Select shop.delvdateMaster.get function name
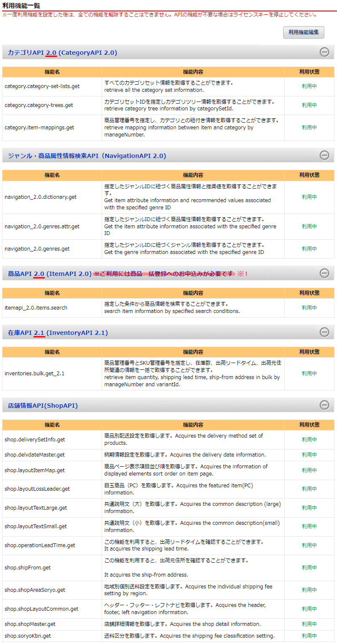Image resolution: width=337 pixels, height=644 pixels. coord(35,455)
